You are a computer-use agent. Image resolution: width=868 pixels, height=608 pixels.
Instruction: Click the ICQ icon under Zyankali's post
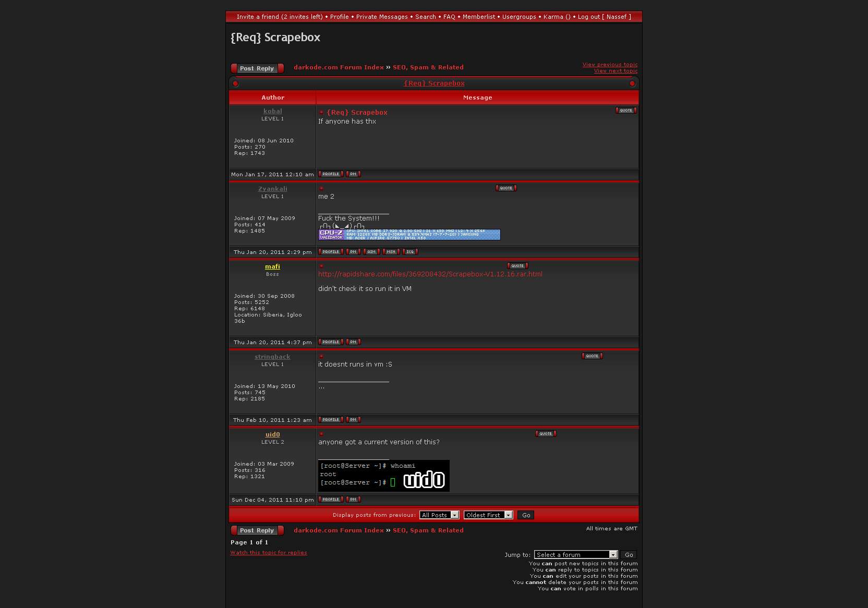coord(411,252)
